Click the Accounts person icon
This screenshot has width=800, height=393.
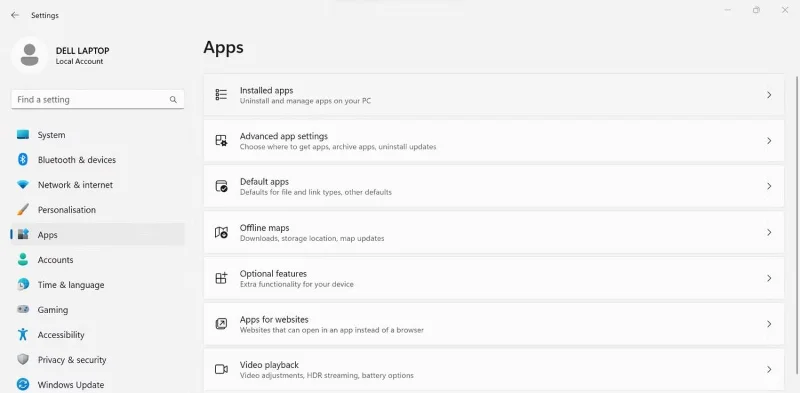(x=23, y=260)
